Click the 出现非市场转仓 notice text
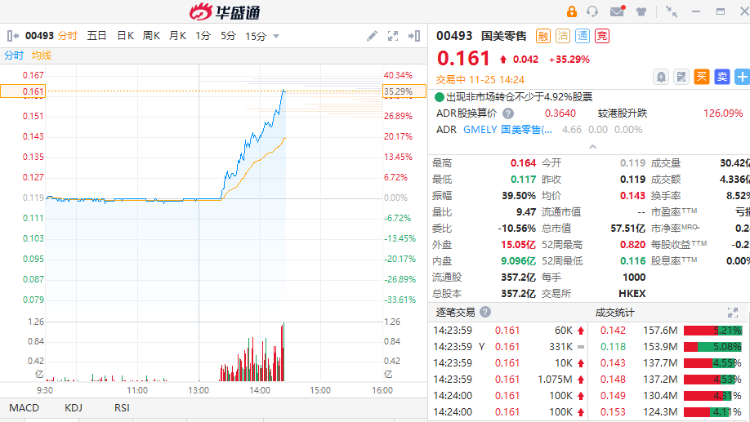The width and height of the screenshot is (750, 422). point(519,97)
